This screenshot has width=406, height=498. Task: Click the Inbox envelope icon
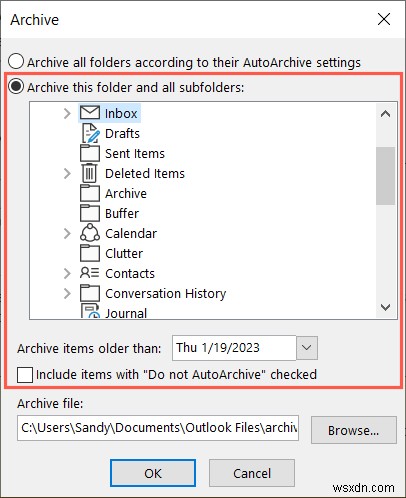tap(90, 113)
